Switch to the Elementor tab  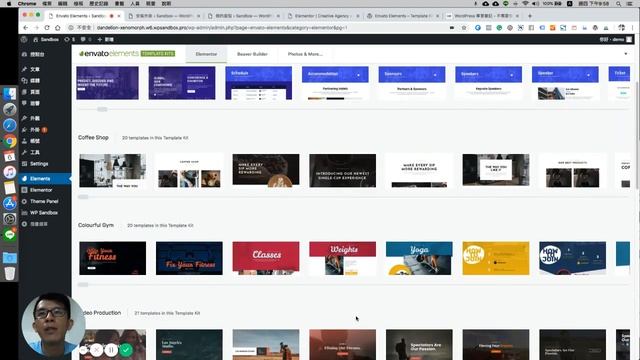click(206, 54)
